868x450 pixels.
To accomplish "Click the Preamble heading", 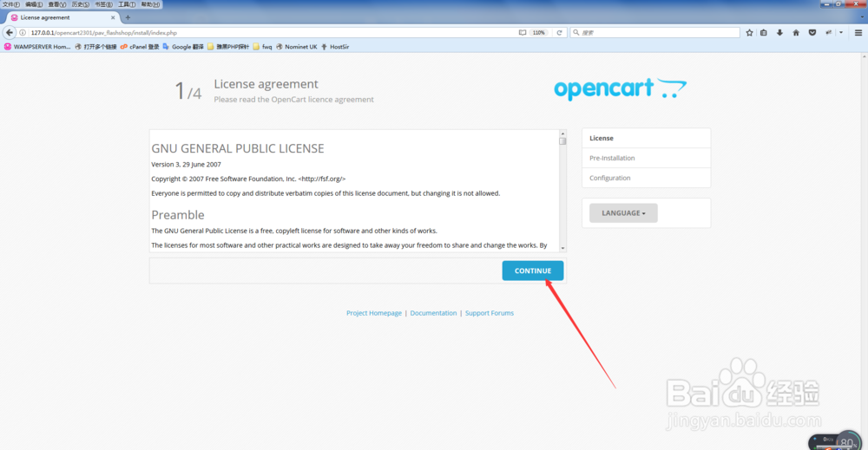I will pos(178,214).
